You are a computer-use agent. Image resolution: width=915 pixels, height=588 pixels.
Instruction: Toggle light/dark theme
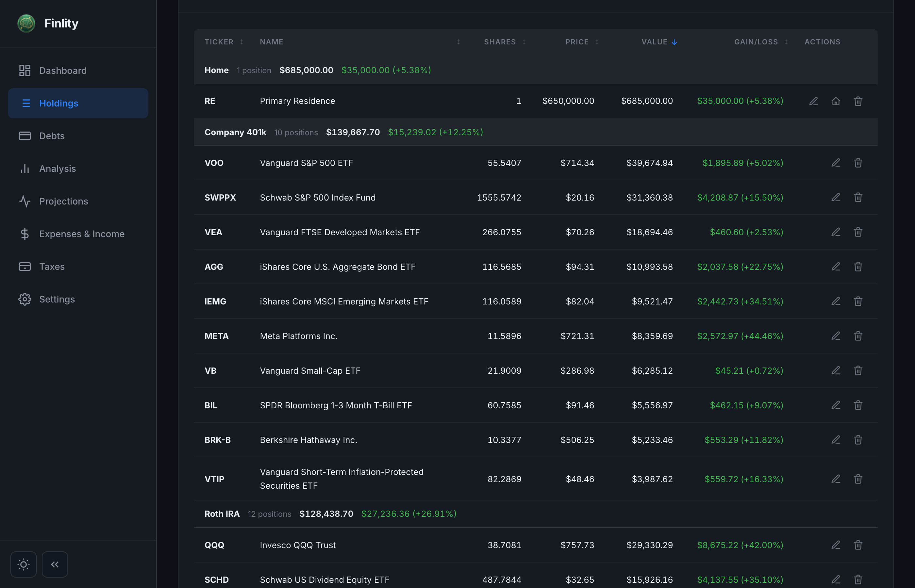(23, 564)
